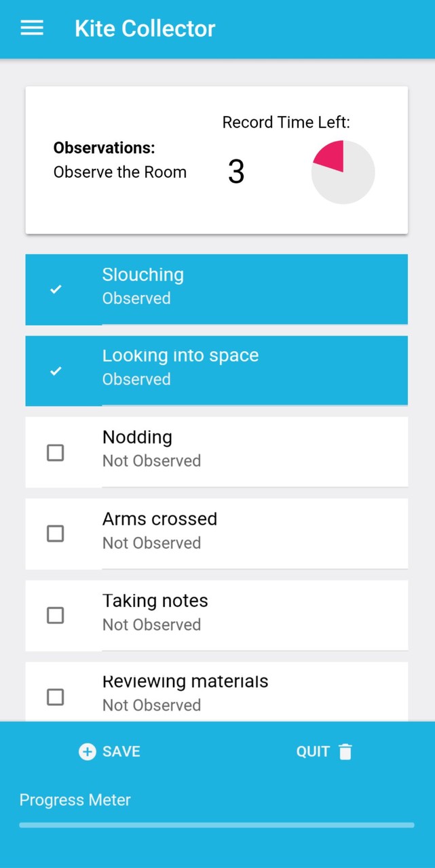435x868 pixels.
Task: Tap the Taking notes row label
Action: (155, 601)
